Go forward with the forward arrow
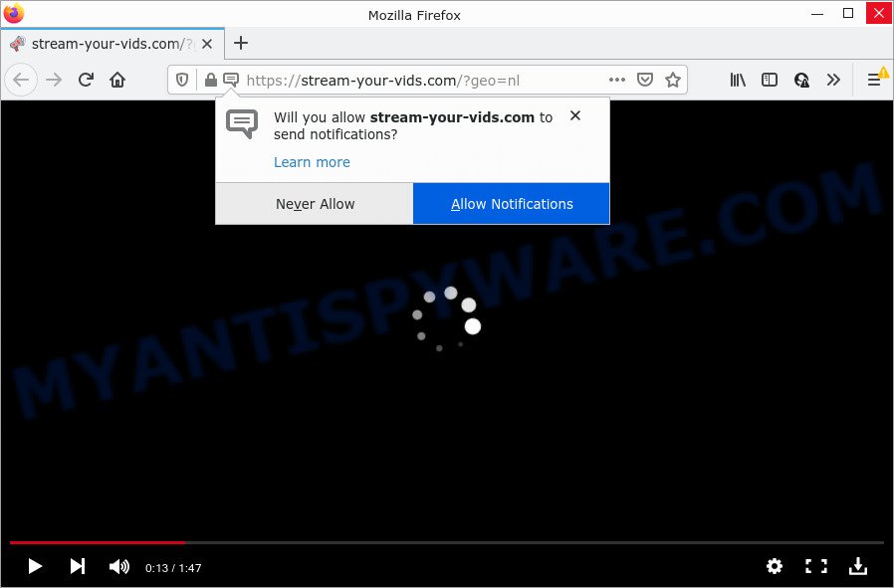Screen dimensions: 894x588 point(54,80)
